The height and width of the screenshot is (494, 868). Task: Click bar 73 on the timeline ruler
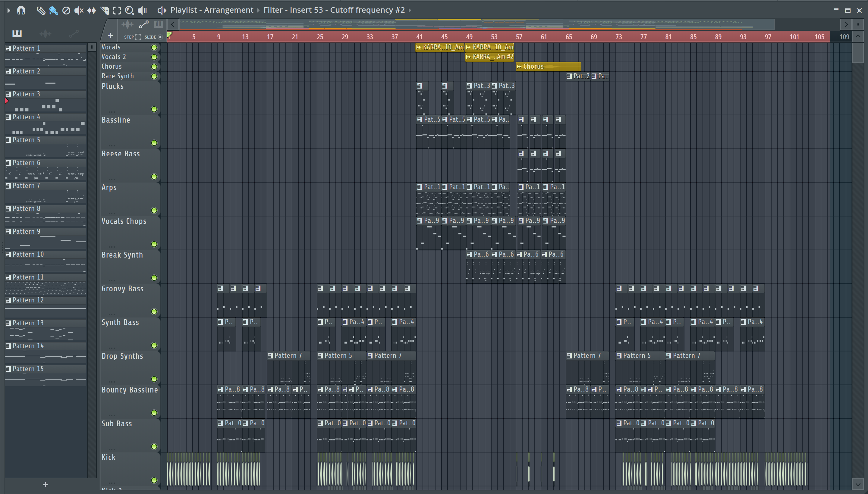coord(618,37)
